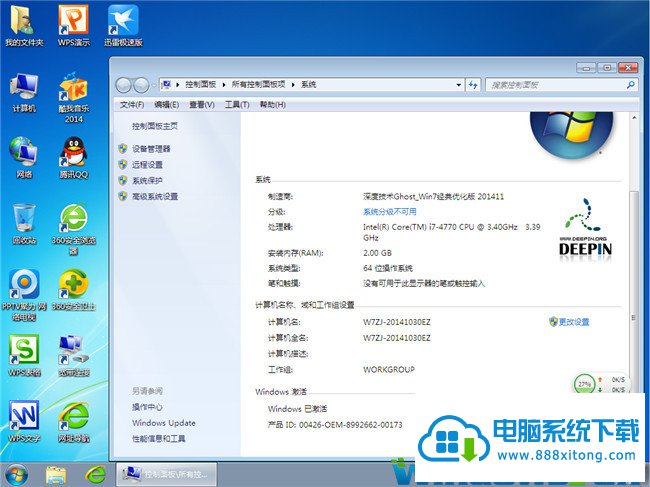Open Windows Update link in the sidebar

tap(164, 423)
